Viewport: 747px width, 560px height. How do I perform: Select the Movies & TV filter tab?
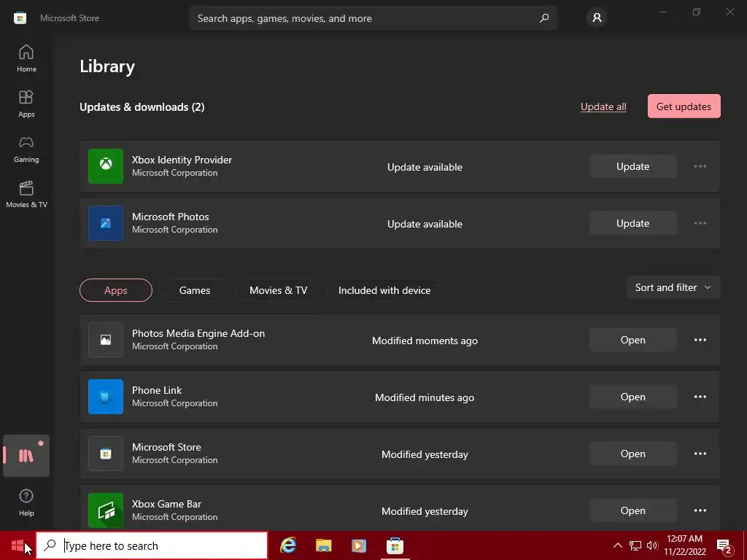click(x=278, y=290)
